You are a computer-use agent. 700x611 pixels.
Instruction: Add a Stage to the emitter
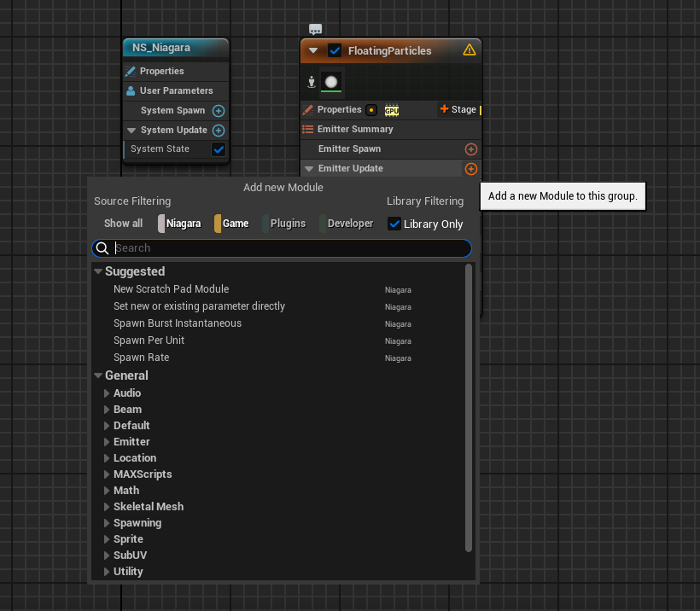pos(458,109)
